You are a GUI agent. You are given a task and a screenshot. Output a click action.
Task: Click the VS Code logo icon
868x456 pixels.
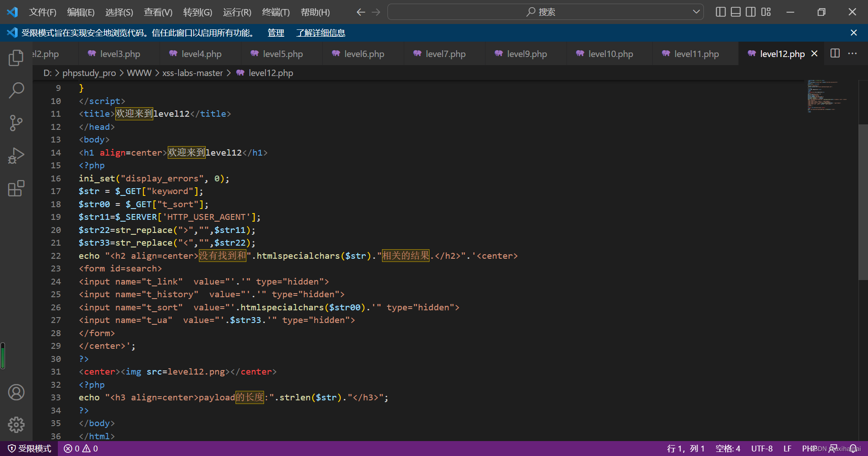click(12, 12)
